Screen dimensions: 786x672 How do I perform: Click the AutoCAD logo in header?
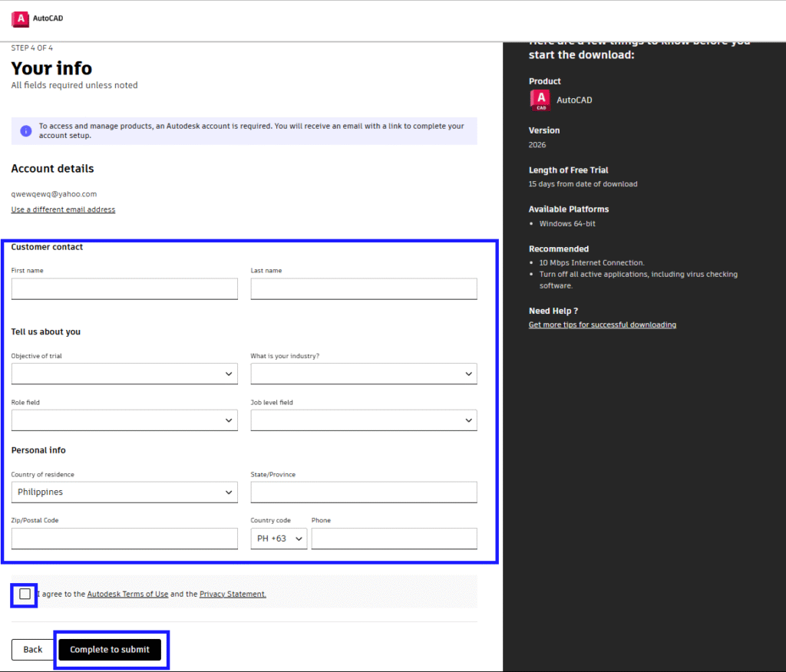(21, 18)
